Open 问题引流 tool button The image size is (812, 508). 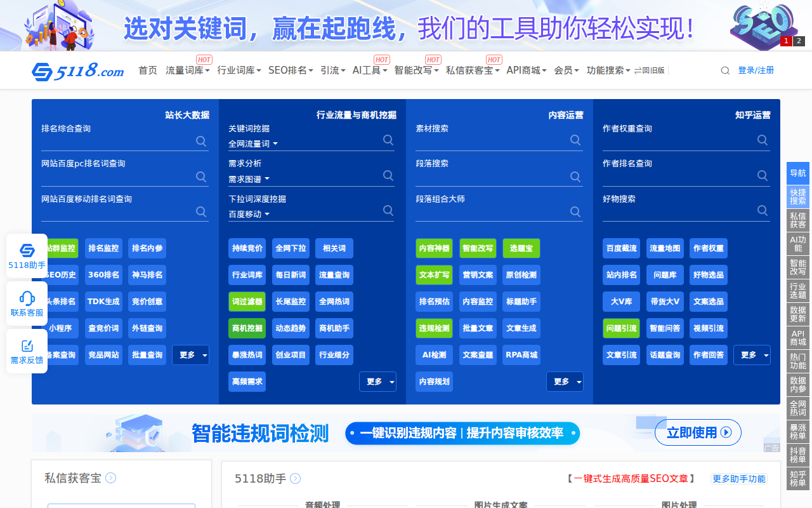tap(621, 328)
